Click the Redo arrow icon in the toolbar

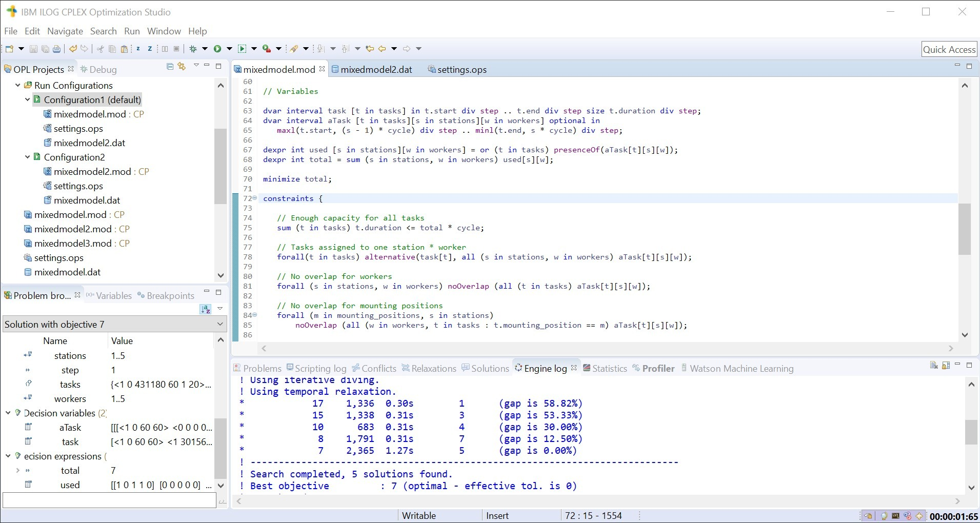click(x=85, y=49)
